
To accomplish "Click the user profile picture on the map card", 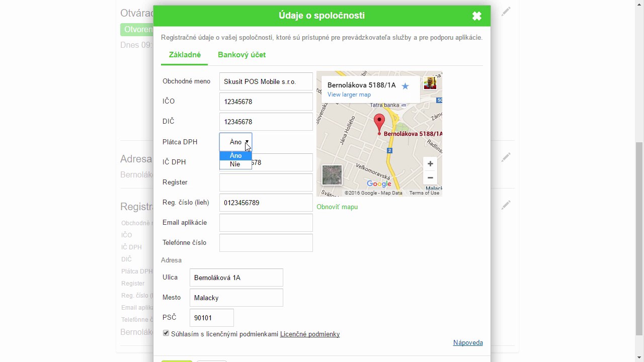I will pos(430,83).
